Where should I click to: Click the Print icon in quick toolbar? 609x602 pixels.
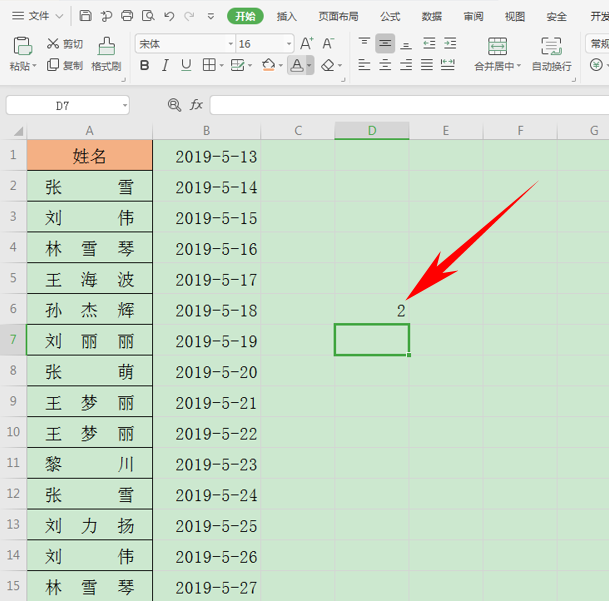click(x=127, y=16)
